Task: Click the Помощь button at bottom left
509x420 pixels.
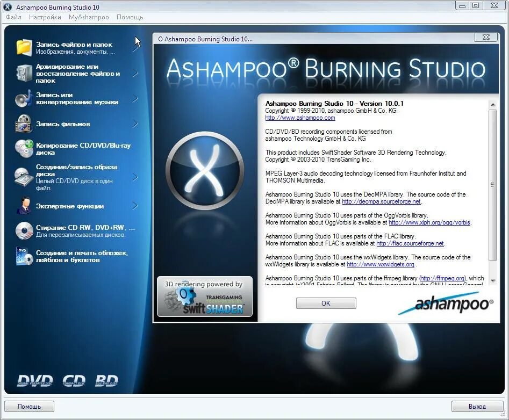Action: pyautogui.click(x=29, y=407)
